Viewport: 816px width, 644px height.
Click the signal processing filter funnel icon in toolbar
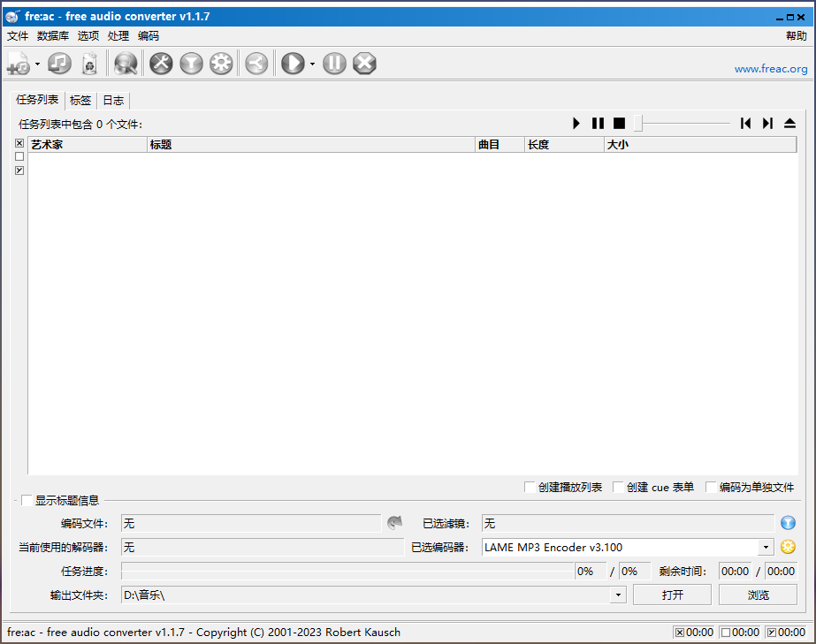(x=191, y=64)
